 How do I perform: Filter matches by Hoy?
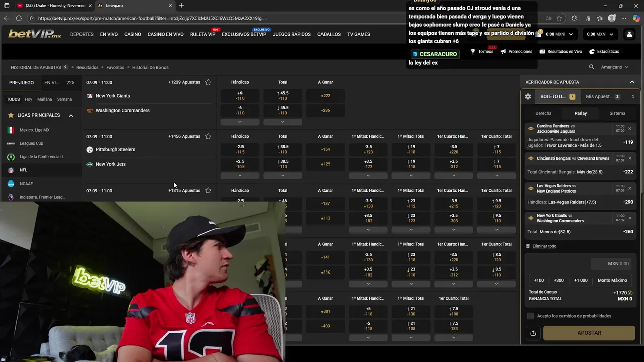(28, 99)
